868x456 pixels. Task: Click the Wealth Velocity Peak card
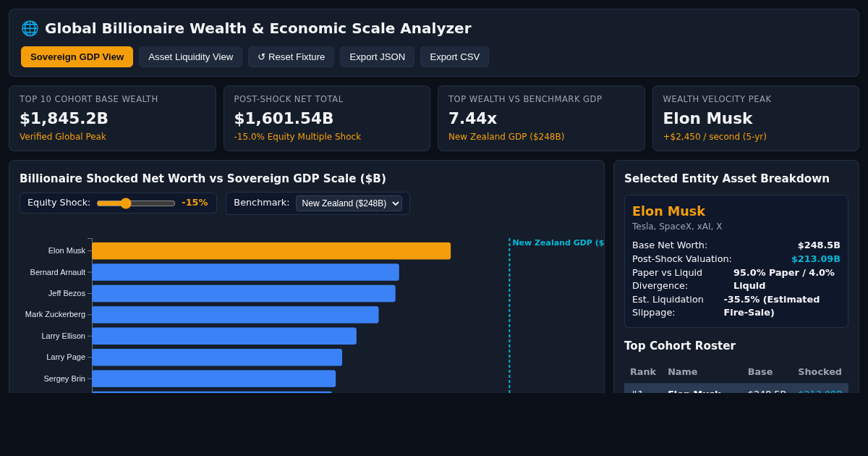tap(756, 118)
